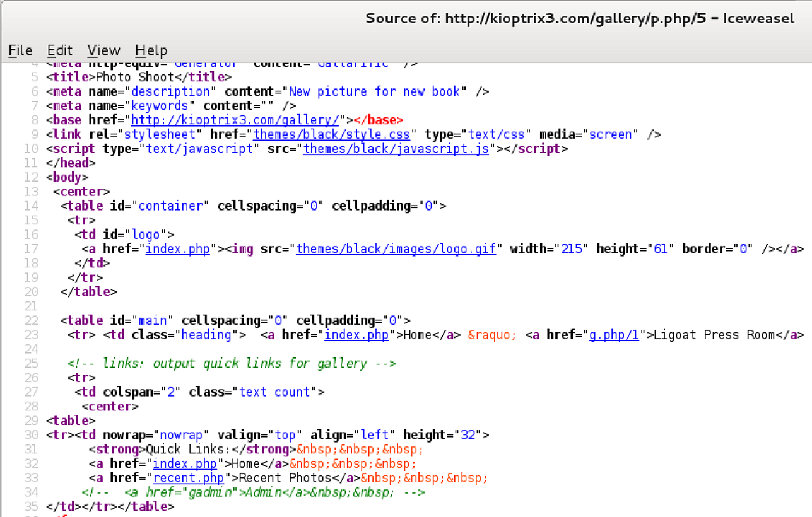This screenshot has width=812, height=517.
Task: Follow the index.php link before the logo image
Action: (x=177, y=248)
